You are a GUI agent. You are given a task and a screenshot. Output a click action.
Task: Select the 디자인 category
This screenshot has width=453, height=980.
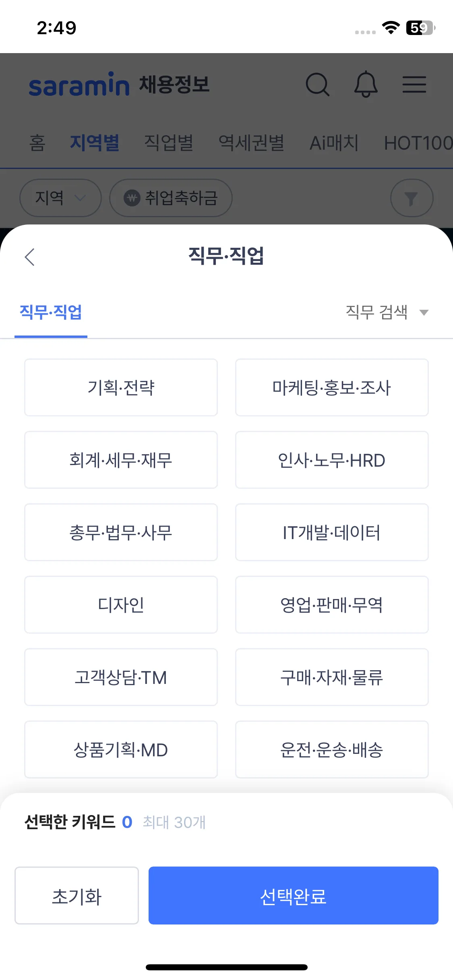click(x=121, y=605)
